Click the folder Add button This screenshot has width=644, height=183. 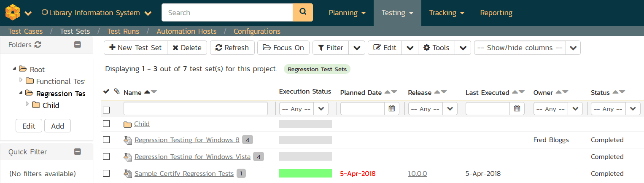pyautogui.click(x=57, y=126)
